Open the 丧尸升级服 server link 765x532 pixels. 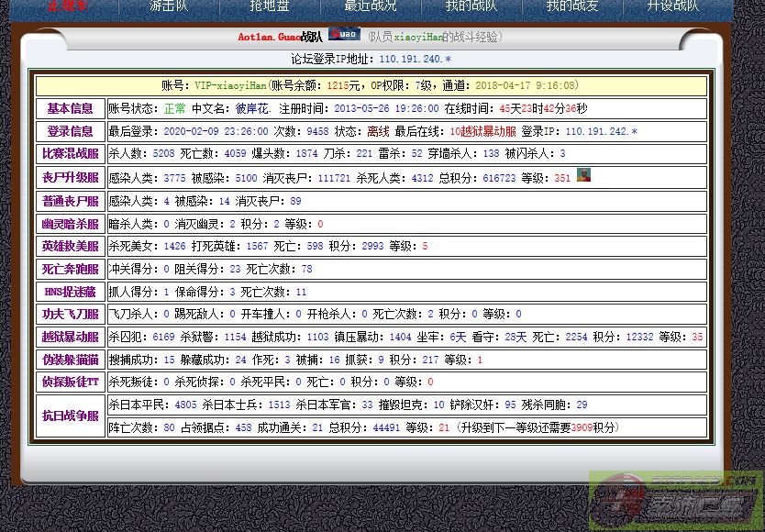point(71,177)
